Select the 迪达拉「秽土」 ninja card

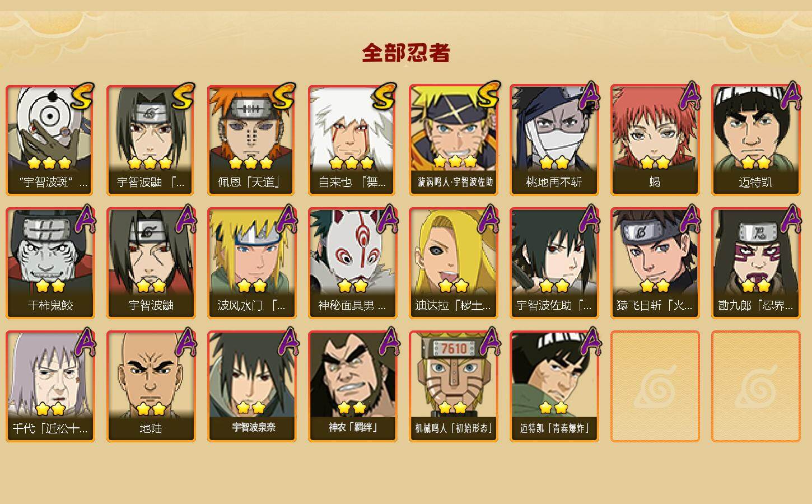453,263
